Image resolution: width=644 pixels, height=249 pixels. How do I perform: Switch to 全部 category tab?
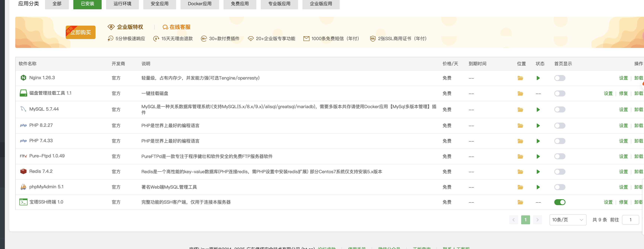click(x=57, y=4)
